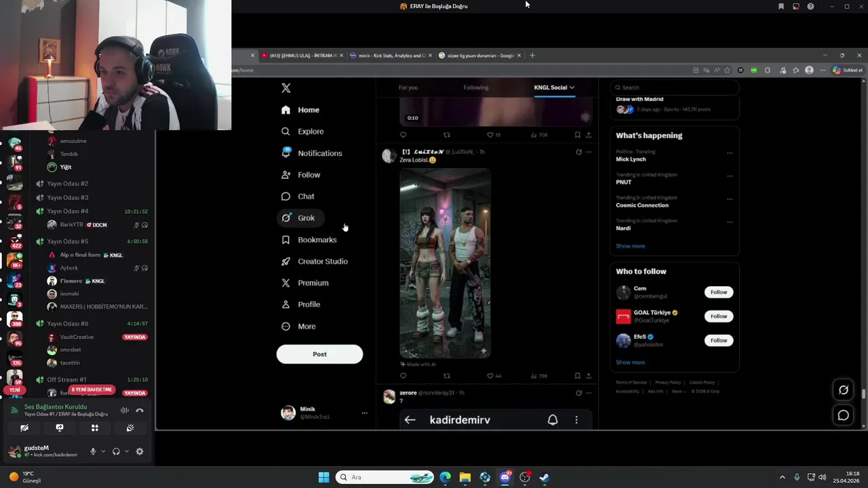868x488 pixels.
Task: Open Notifications in the X sidebar
Action: 312,153
